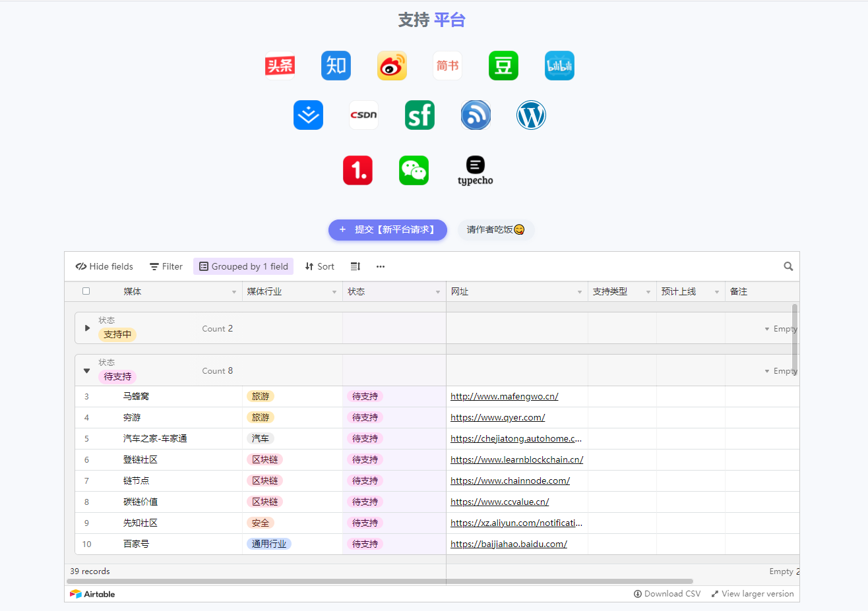Image resolution: width=868 pixels, height=611 pixels.
Task: Click the Toutiao (头条) platform icon
Action: (x=280, y=66)
